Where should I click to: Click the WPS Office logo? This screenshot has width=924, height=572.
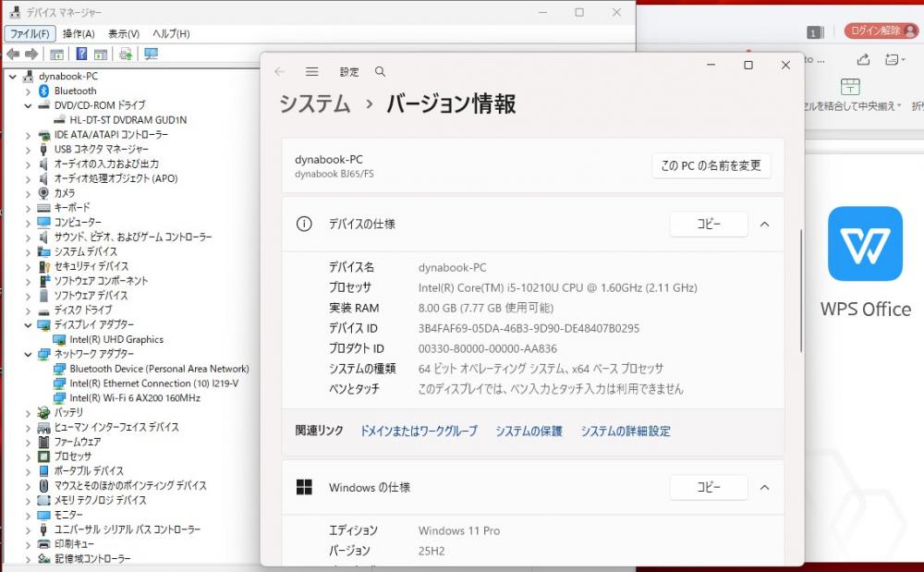tap(865, 244)
